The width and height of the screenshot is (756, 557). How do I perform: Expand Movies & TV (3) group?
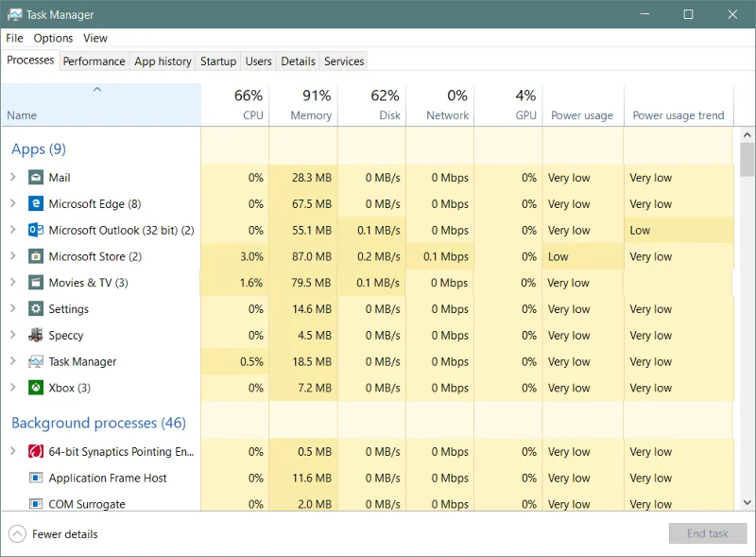click(13, 283)
